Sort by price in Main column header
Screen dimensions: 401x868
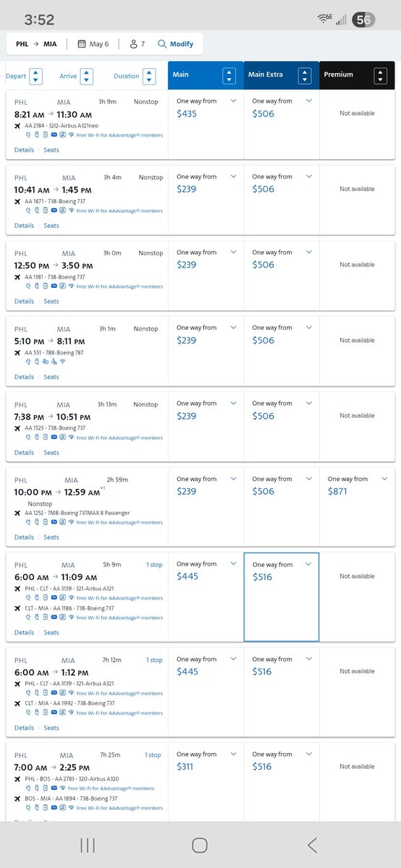pos(229,75)
